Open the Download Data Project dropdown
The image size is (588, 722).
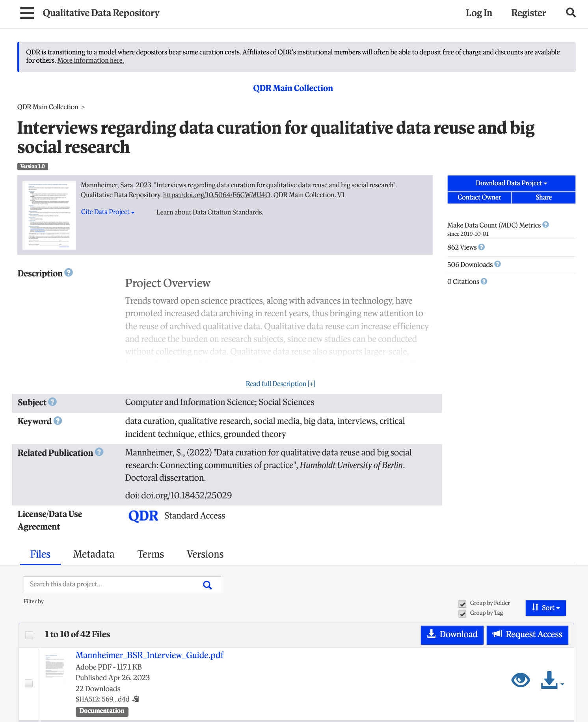pos(511,183)
